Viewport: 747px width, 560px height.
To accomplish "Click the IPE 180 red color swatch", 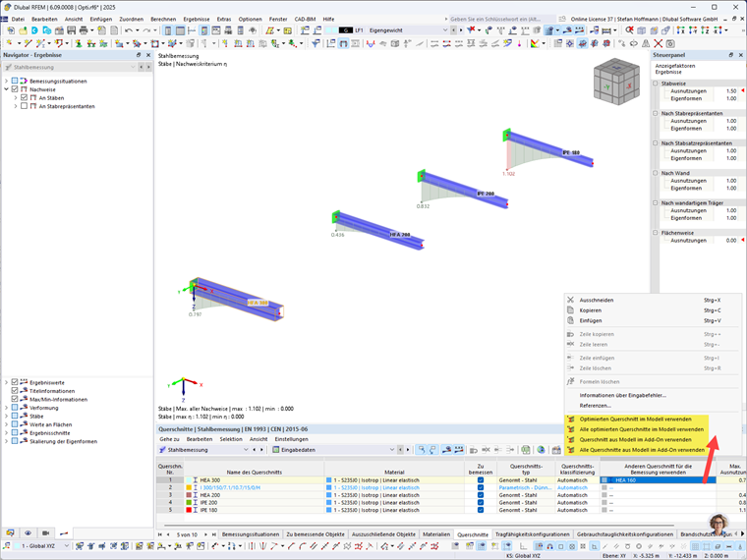I will (189, 510).
